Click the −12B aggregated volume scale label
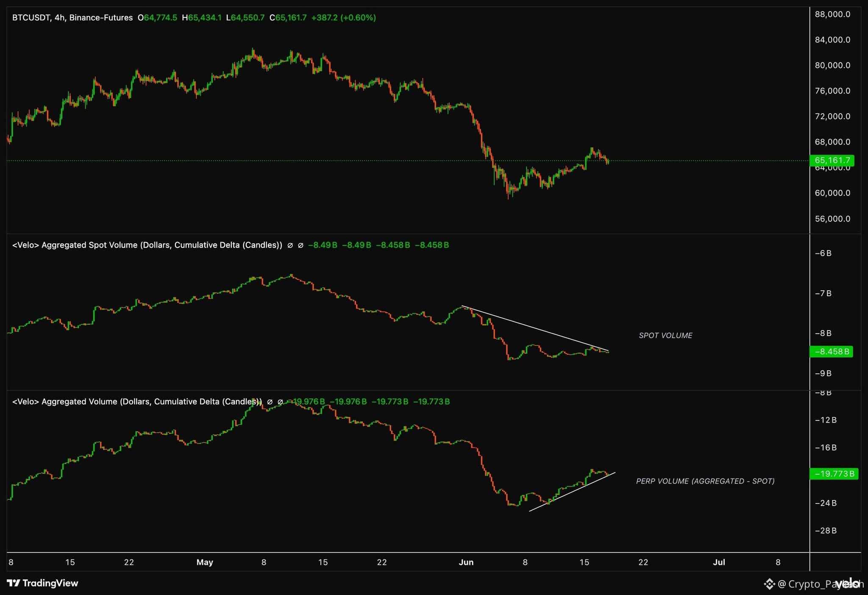The width and height of the screenshot is (868, 595). click(x=826, y=420)
